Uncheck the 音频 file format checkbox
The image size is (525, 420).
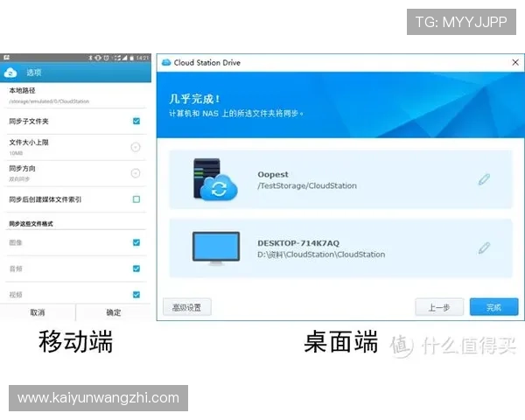[136, 269]
